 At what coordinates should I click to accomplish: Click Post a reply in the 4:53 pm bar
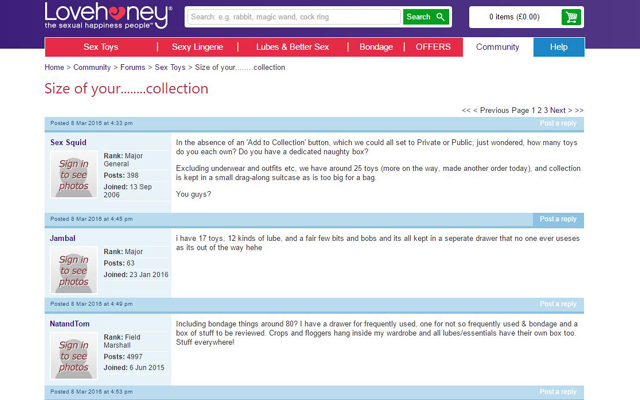(x=558, y=392)
